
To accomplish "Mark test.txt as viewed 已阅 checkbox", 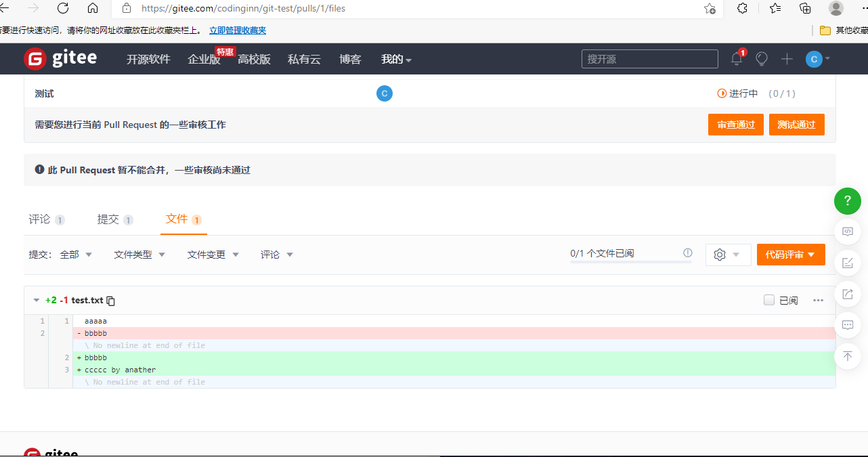I will click(769, 300).
